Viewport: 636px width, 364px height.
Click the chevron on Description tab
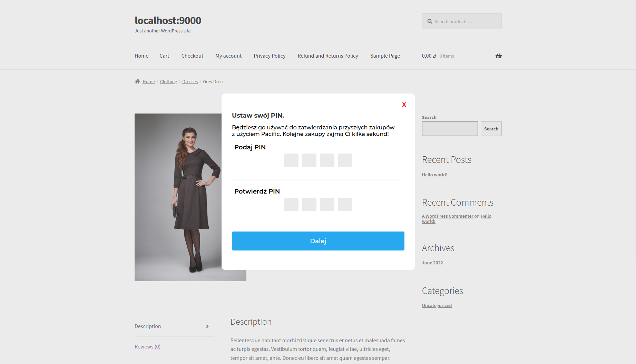[207, 326]
